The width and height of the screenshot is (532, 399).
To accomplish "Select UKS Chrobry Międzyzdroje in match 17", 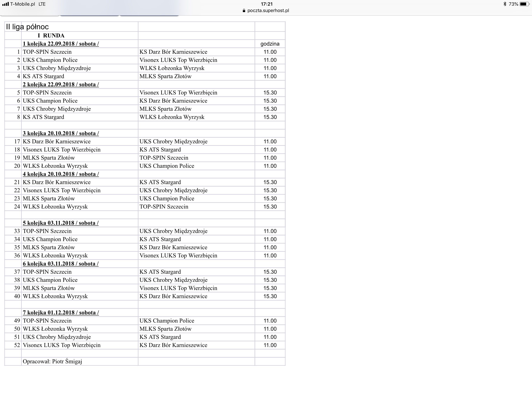I will pos(173,141).
